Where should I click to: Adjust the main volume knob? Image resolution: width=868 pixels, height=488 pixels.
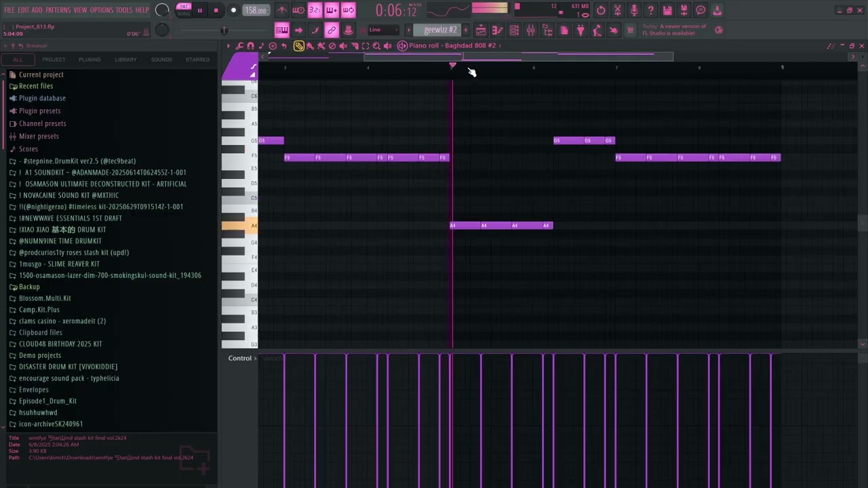point(162,10)
